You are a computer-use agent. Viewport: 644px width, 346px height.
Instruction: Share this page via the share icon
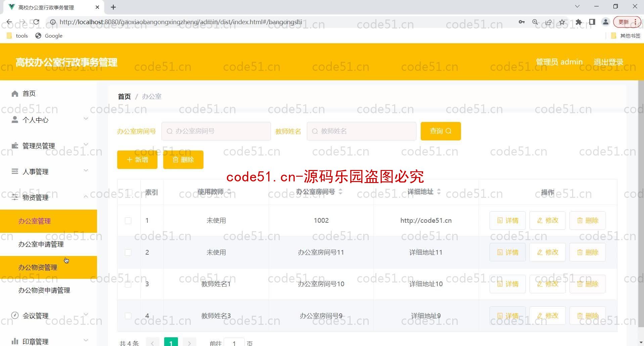pos(549,22)
